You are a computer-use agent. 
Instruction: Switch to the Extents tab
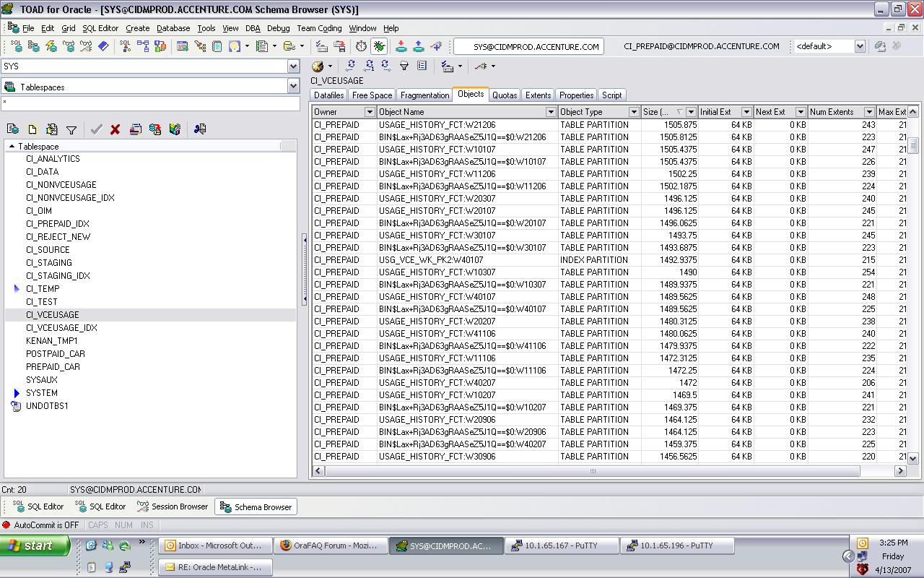pyautogui.click(x=538, y=95)
